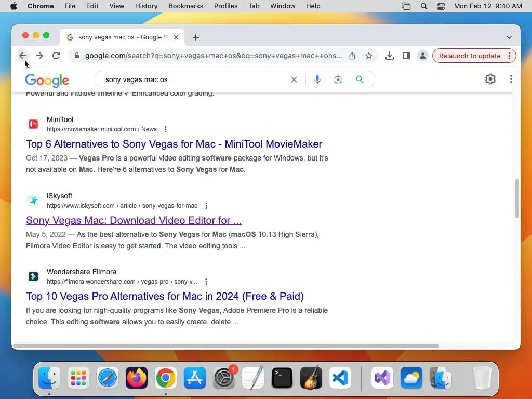Open App Store from the Dock
The width and height of the screenshot is (532, 399).
195,378
